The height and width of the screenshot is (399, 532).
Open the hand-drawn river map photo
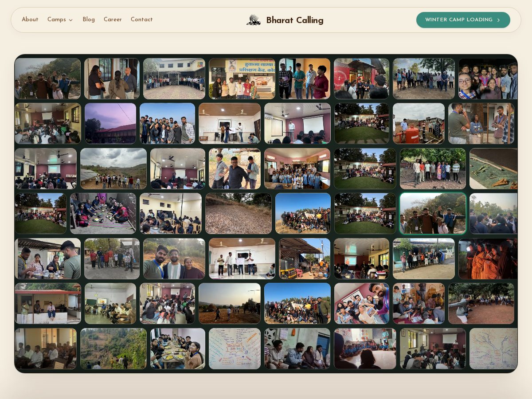coord(493,348)
